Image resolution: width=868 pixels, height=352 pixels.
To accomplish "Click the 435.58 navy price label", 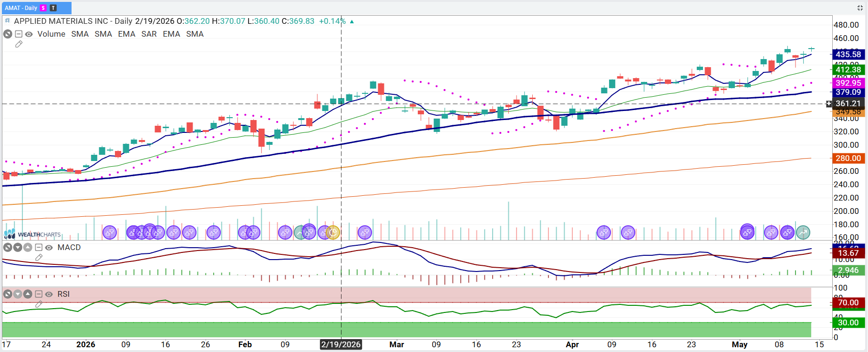I will [848, 54].
